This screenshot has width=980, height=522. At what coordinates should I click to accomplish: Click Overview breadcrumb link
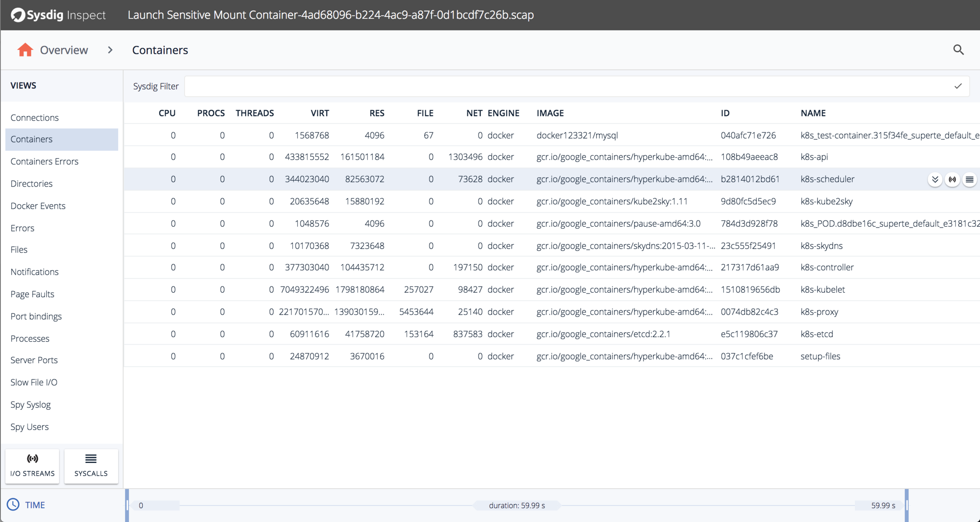point(64,50)
